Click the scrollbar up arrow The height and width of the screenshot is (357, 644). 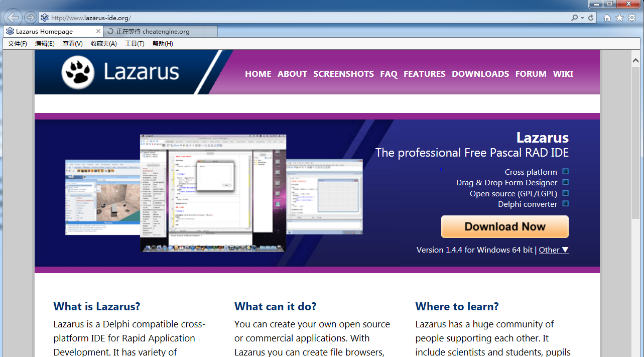tap(635, 60)
